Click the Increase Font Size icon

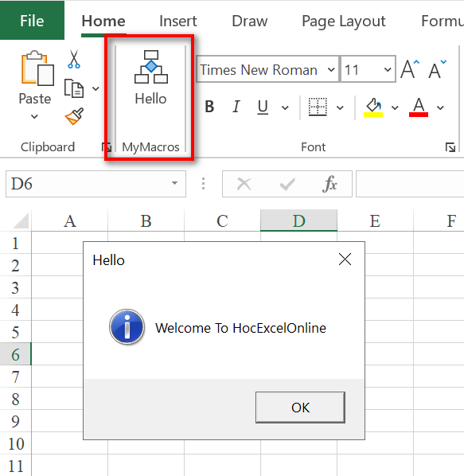[x=410, y=69]
